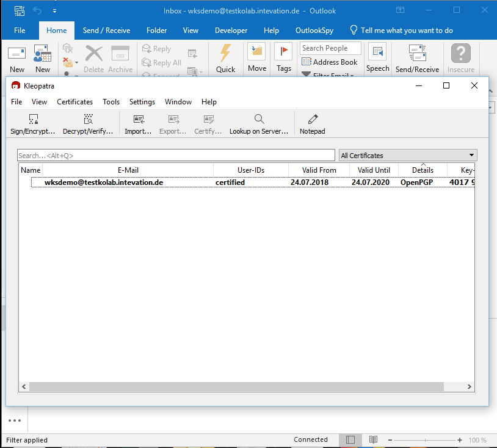This screenshot has height=448, width=497.
Task: Click the Speech icon in Outlook ribbon
Action: (377, 52)
